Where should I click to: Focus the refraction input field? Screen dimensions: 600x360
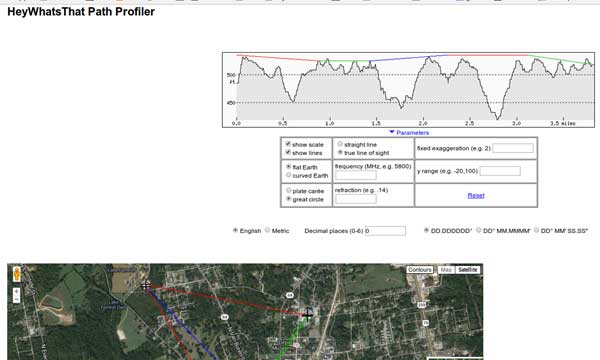click(355, 199)
